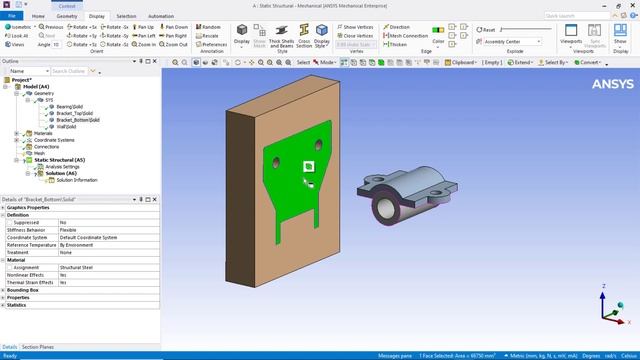This screenshot has width=640, height=360.
Task: Expand Materials tree node
Action: pyautogui.click(x=17, y=133)
